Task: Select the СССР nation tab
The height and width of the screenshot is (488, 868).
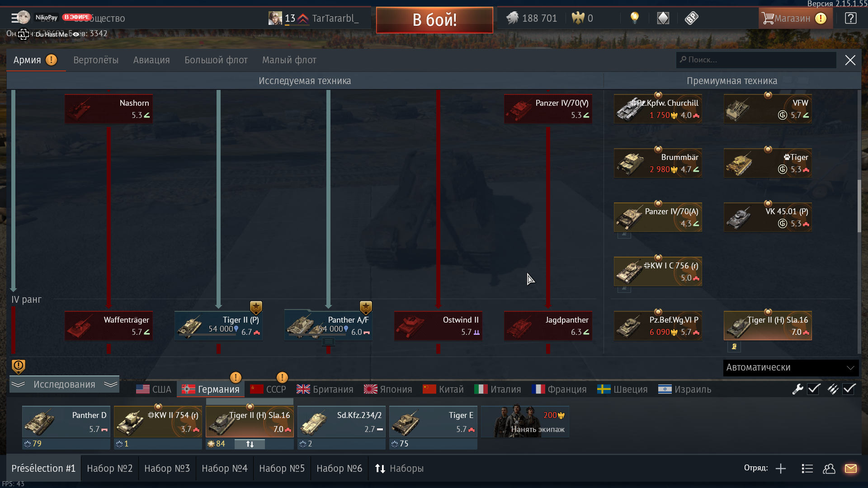Action: pyautogui.click(x=269, y=389)
